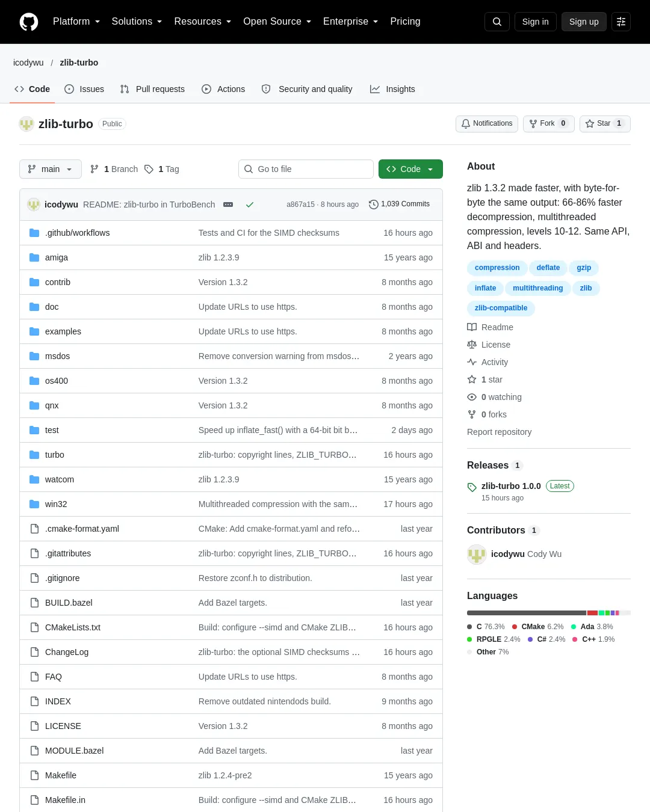Click the forks icon in About section

pos(472,414)
